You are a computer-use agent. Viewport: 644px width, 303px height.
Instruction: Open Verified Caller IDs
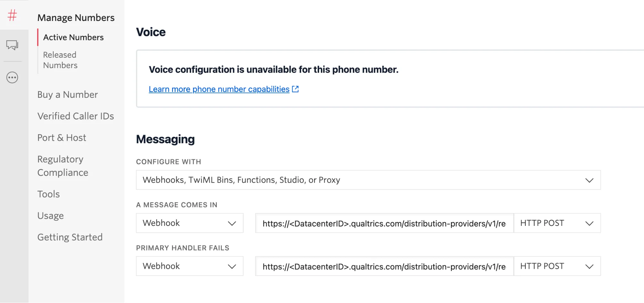click(76, 116)
